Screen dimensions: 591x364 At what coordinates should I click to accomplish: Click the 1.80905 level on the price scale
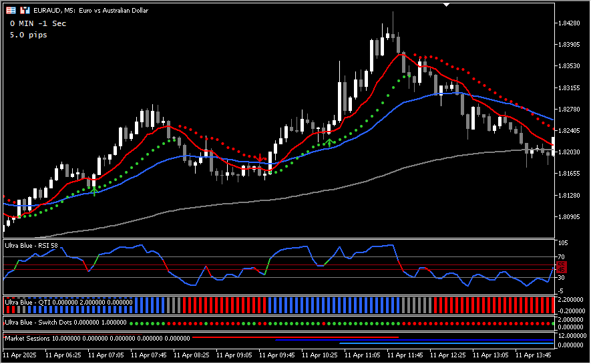click(572, 217)
